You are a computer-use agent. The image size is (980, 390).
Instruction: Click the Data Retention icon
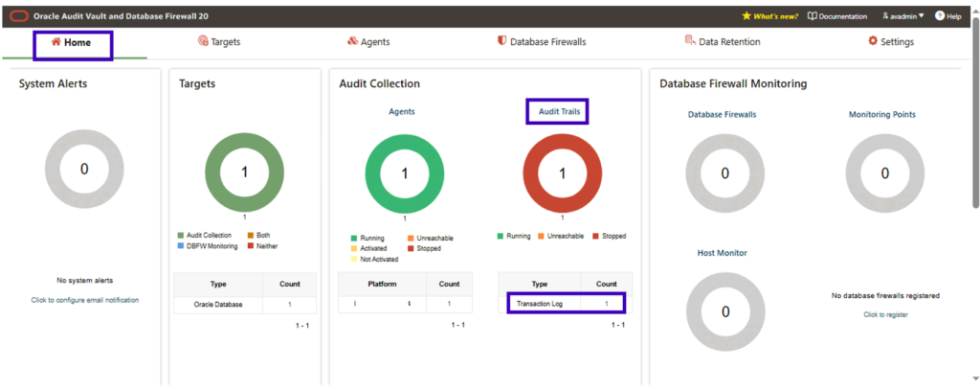tap(690, 41)
